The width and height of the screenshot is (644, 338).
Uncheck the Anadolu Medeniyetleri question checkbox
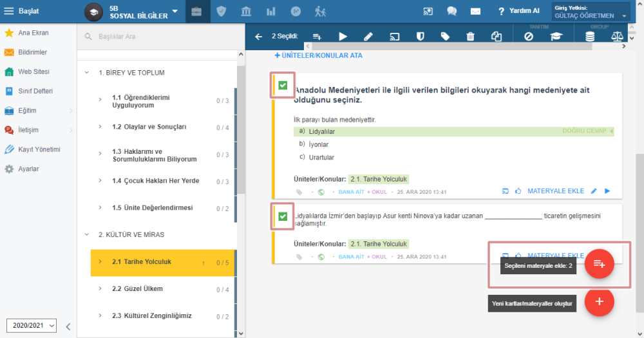[x=283, y=86]
